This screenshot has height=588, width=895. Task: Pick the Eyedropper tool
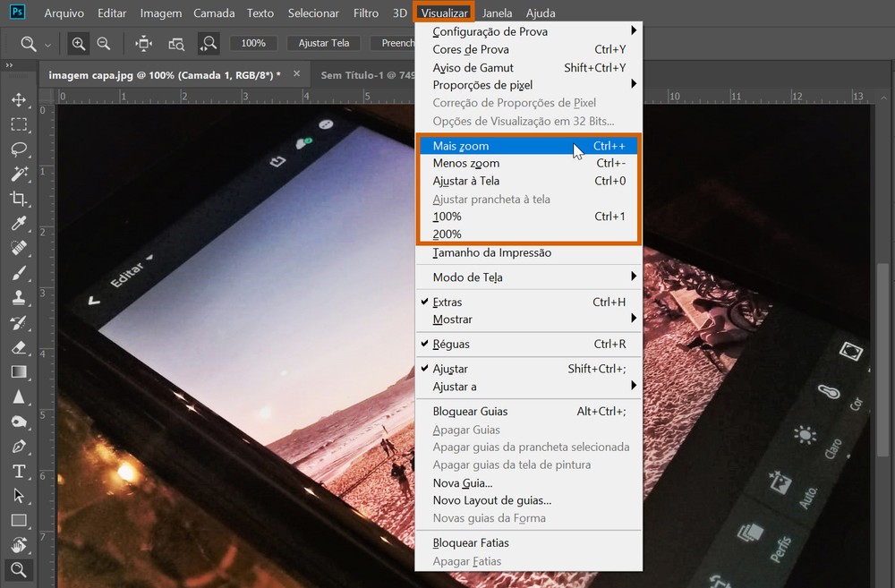[x=18, y=223]
